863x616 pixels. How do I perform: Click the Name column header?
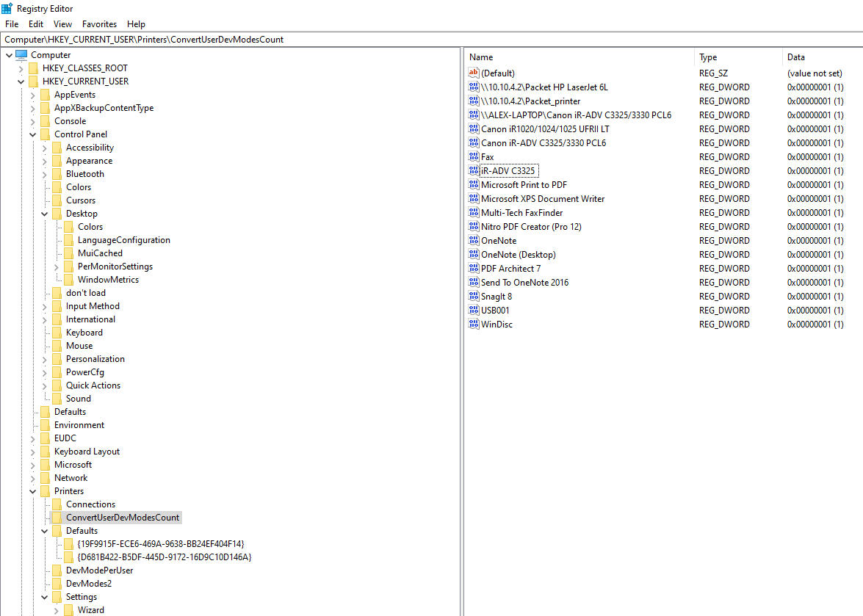coord(579,57)
